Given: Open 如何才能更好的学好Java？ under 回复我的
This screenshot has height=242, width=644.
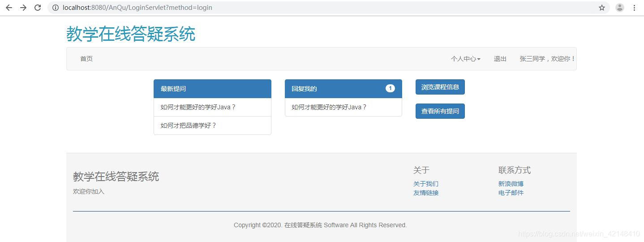Looking at the screenshot, I should click(343, 107).
